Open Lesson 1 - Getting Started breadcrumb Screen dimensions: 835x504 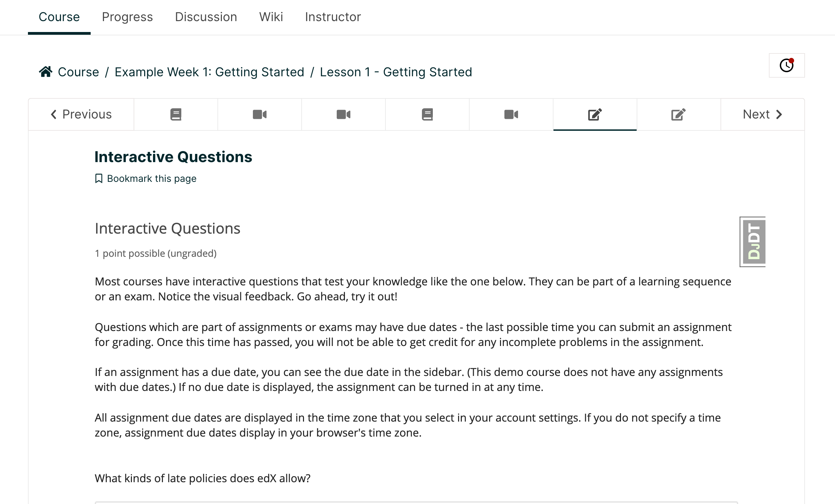pos(396,72)
